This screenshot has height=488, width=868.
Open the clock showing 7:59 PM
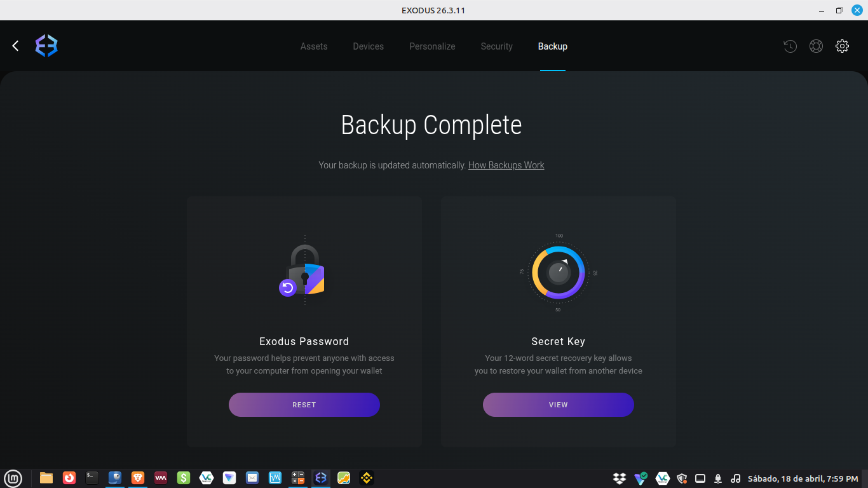click(803, 478)
